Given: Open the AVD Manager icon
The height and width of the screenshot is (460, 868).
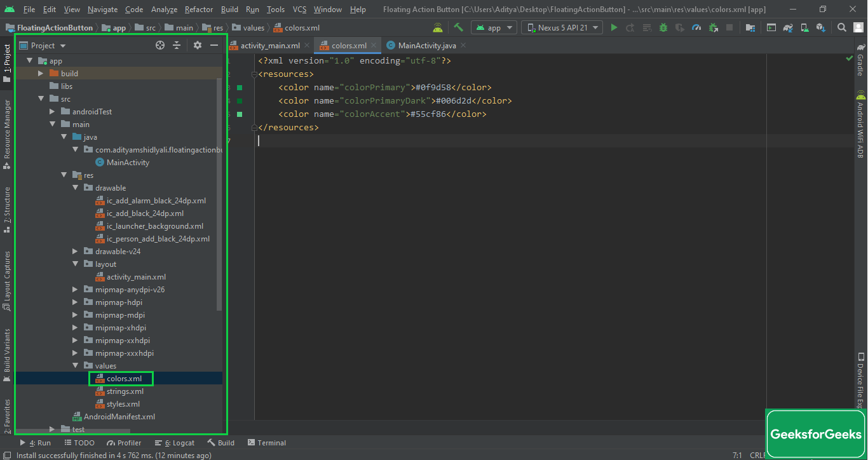Looking at the screenshot, I should 804,27.
